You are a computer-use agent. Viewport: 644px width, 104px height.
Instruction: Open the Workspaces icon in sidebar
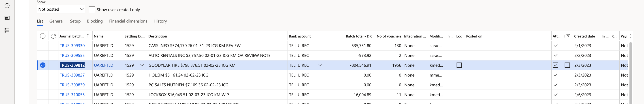point(7,18)
